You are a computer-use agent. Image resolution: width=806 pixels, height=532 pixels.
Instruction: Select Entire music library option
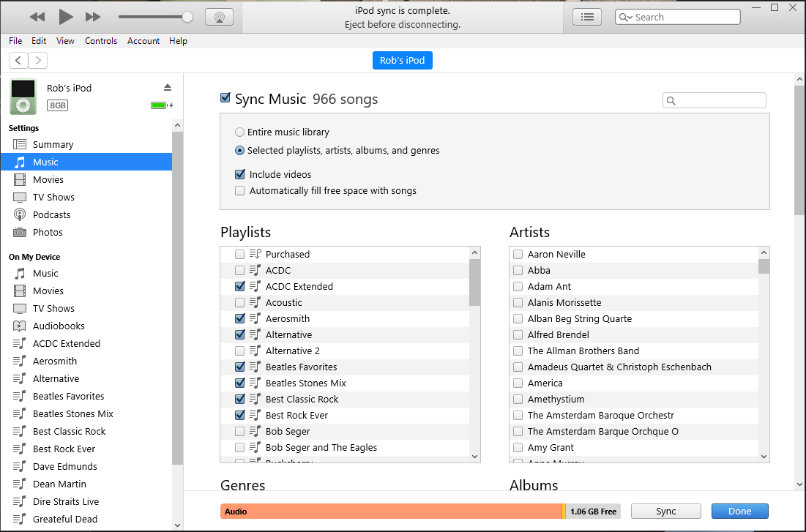[x=239, y=132]
